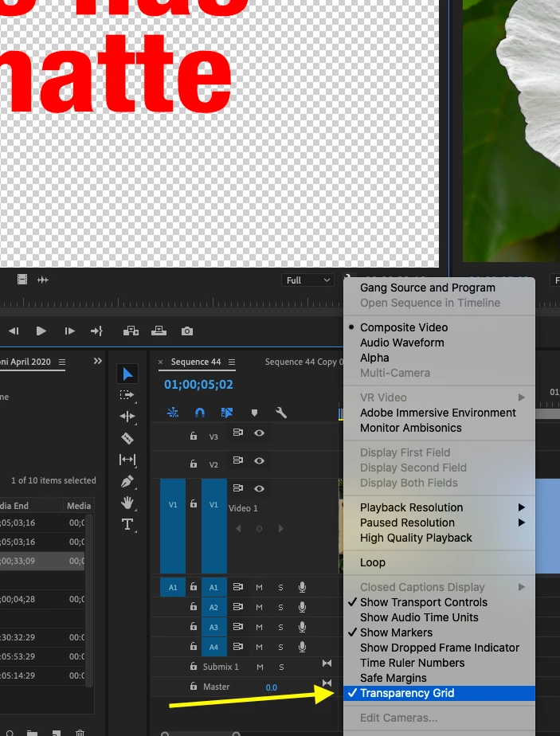The height and width of the screenshot is (736, 560).
Task: Select the Pen tool
Action: pyautogui.click(x=127, y=482)
